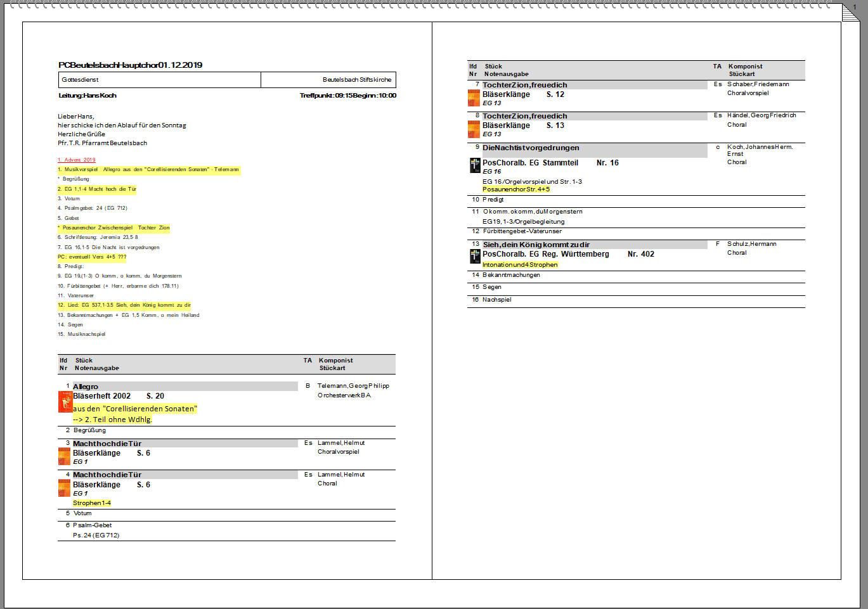Viewport: 868px width, 609px height.
Task: Click composer 'Schaber, Friedemann'
Action: pos(758,84)
